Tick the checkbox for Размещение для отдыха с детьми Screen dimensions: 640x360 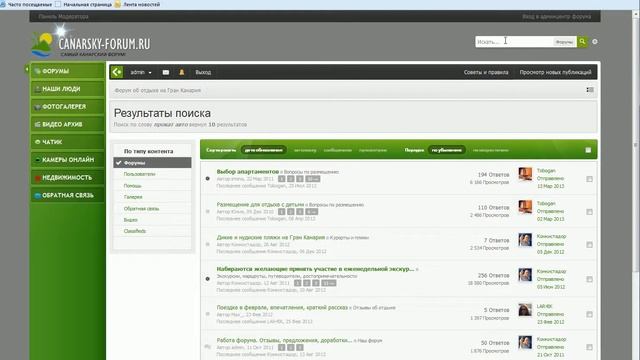click(589, 212)
